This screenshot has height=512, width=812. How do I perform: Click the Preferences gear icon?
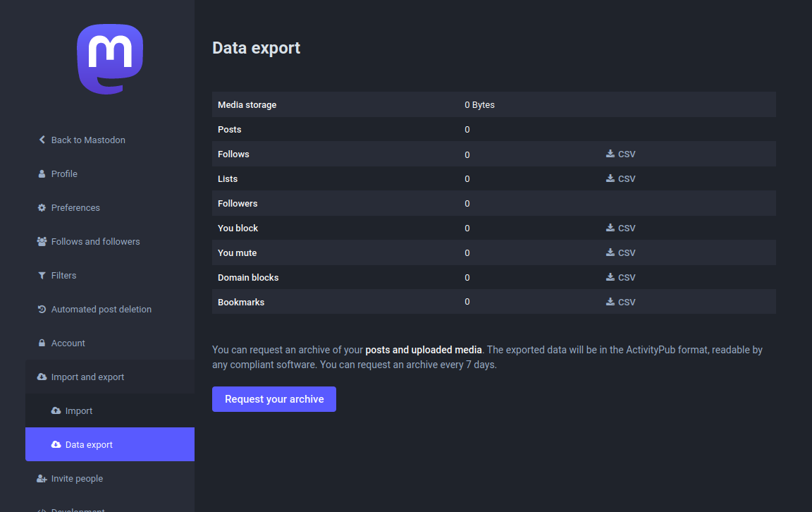click(x=41, y=207)
